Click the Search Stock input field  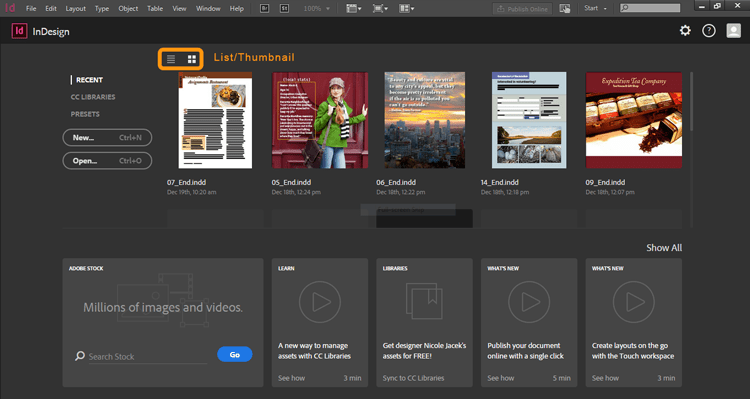[147, 356]
